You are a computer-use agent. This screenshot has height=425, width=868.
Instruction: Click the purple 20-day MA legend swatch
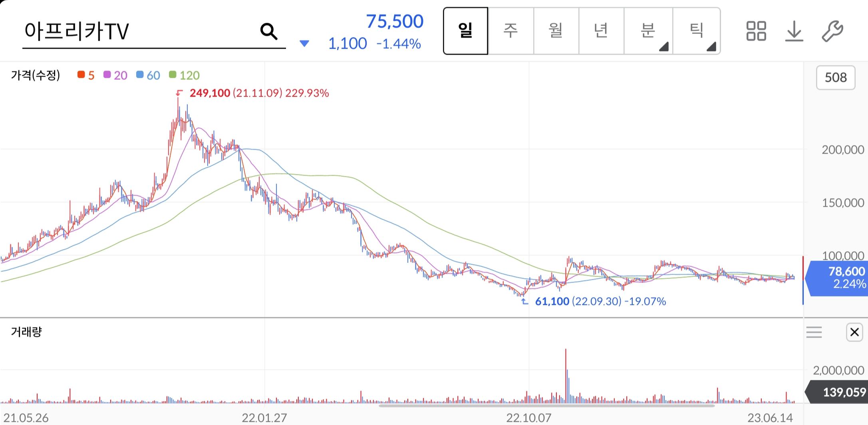point(107,75)
